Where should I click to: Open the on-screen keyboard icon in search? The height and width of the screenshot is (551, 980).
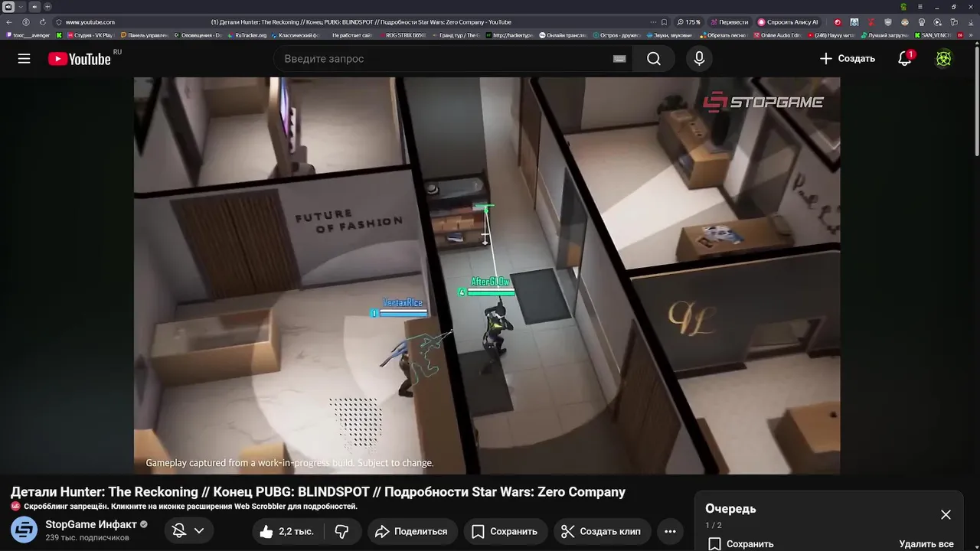point(619,59)
